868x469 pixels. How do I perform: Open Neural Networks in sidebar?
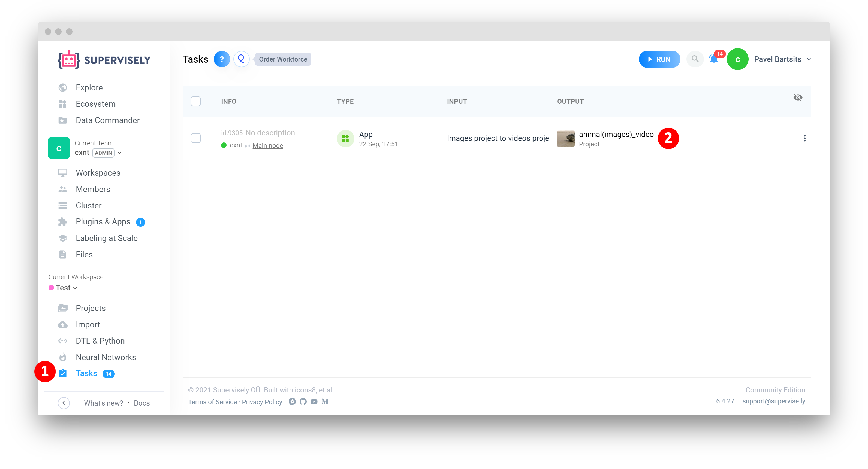tap(106, 357)
